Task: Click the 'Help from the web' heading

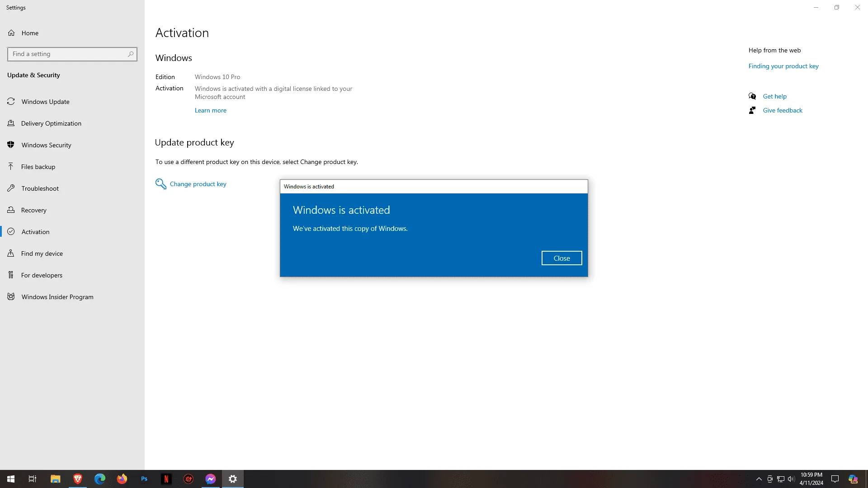Action: [774, 50]
